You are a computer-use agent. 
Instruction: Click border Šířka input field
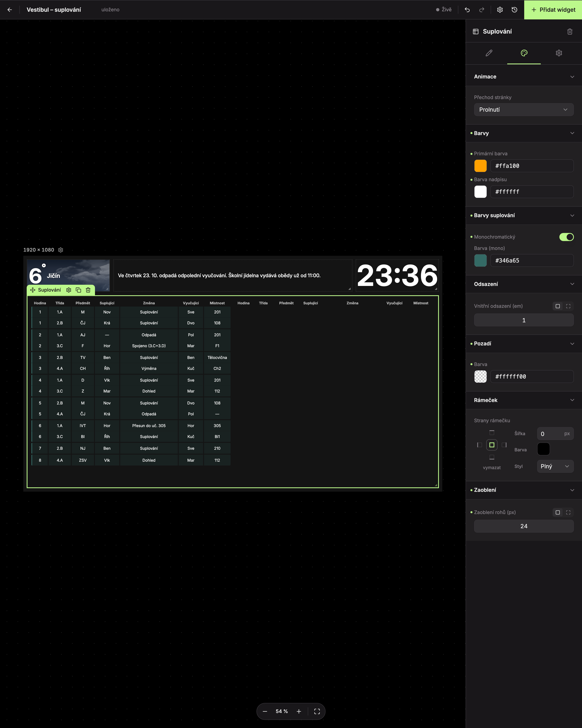coord(555,434)
